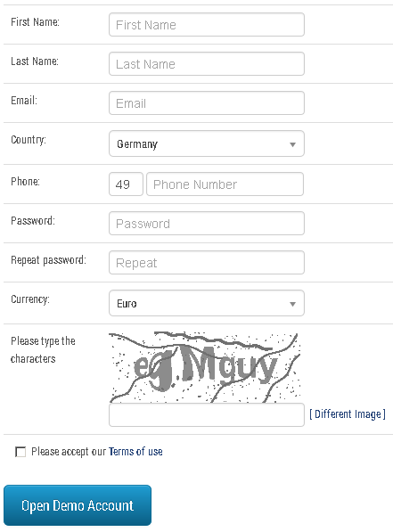This screenshot has height=532, width=393.
Task: Click the Country label text
Action: [29, 140]
